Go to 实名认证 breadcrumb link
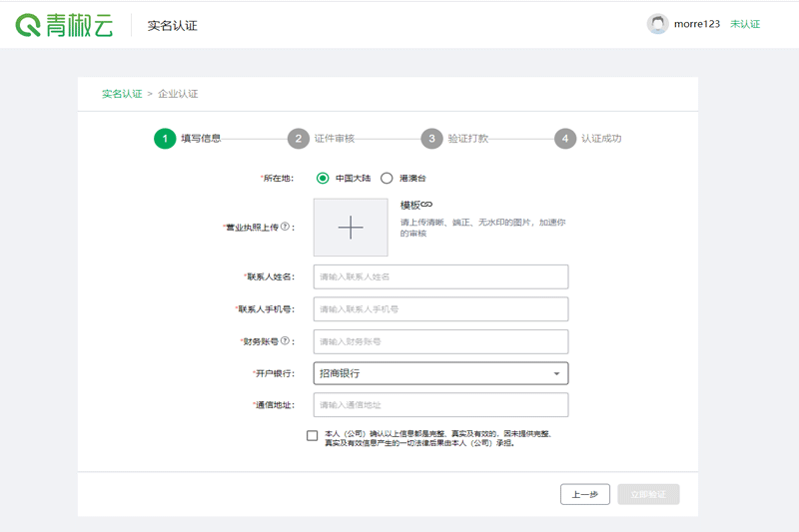 tap(122, 94)
